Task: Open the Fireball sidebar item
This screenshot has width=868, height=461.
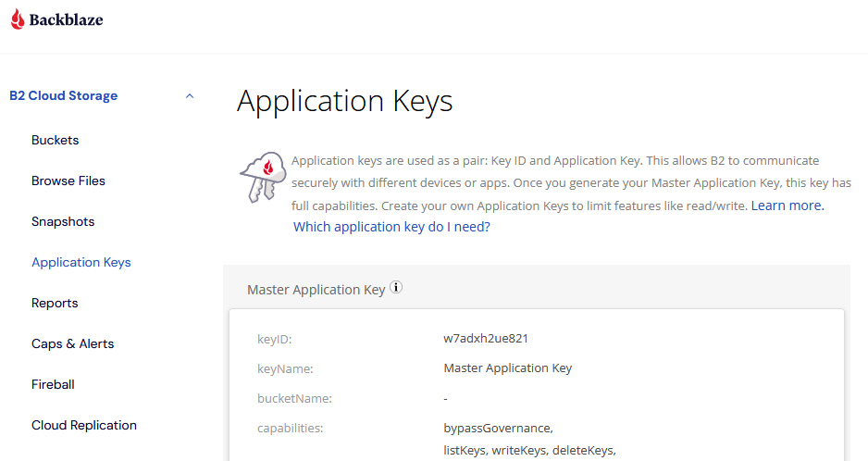Action: (53, 385)
